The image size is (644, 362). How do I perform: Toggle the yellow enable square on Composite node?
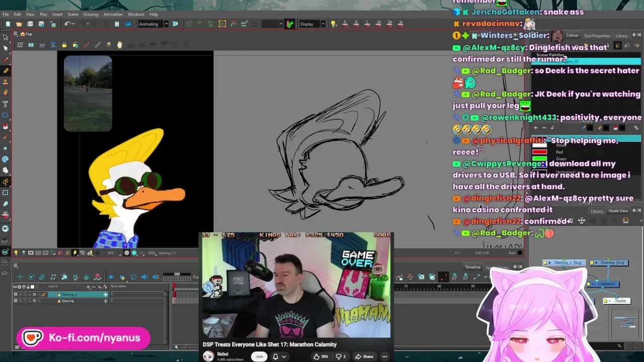589,285
